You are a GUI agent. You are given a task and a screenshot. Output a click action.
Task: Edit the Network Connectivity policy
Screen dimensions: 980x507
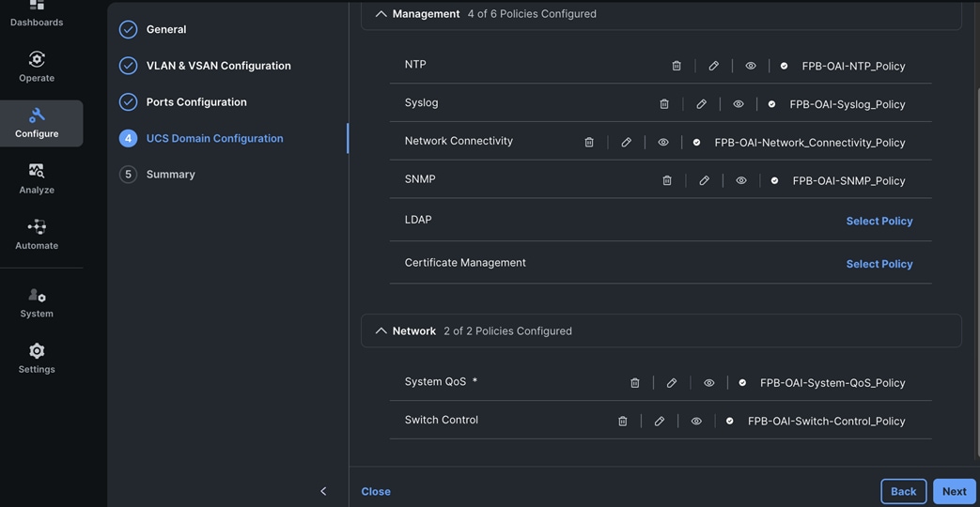click(x=627, y=143)
